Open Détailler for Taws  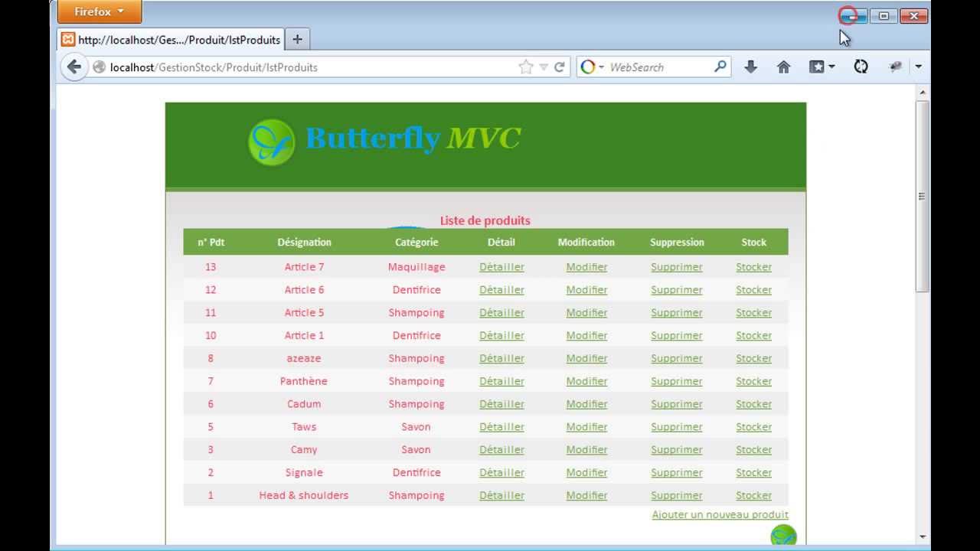501,427
